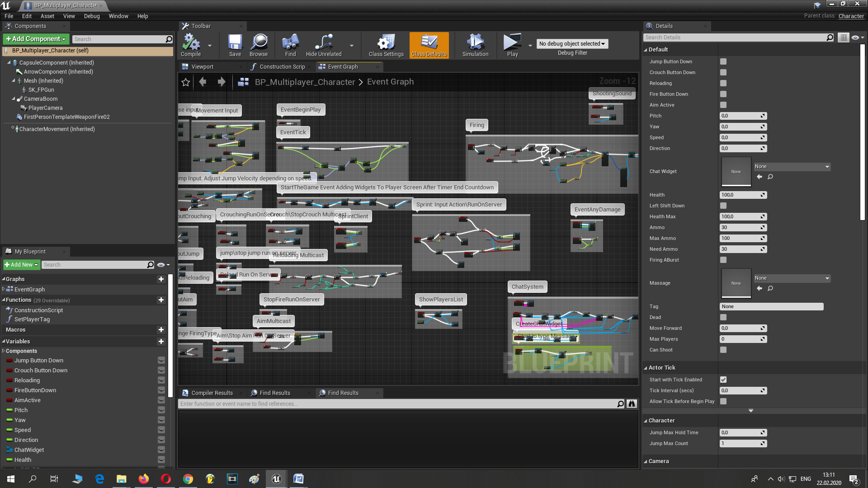This screenshot has height=488, width=868.
Task: Select the Construction Script tab
Action: click(x=280, y=66)
